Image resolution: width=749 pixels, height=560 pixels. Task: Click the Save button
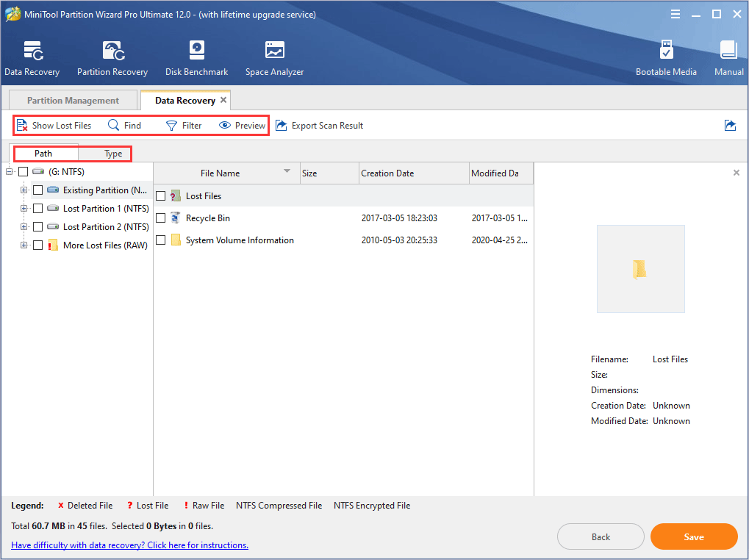(694, 536)
